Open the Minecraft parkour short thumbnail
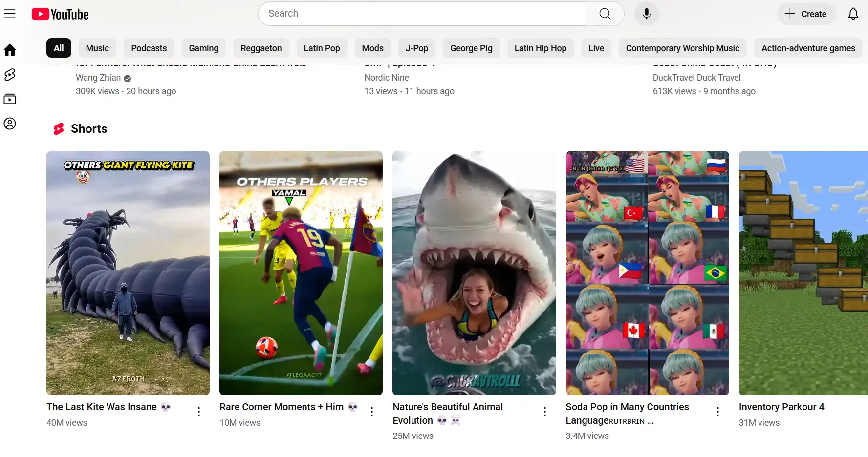The height and width of the screenshot is (457, 868). pyautogui.click(x=803, y=273)
